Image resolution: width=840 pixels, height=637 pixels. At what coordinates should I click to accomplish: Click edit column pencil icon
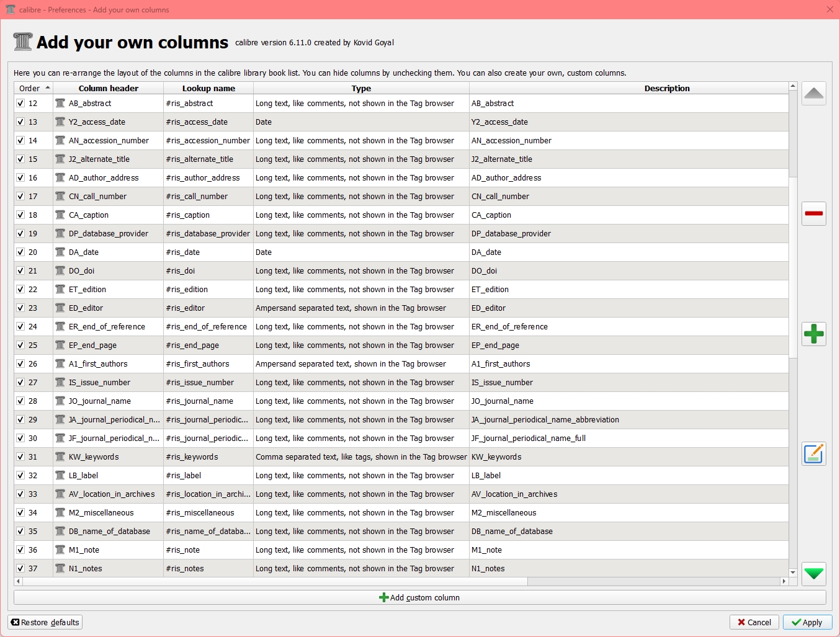[x=813, y=453]
